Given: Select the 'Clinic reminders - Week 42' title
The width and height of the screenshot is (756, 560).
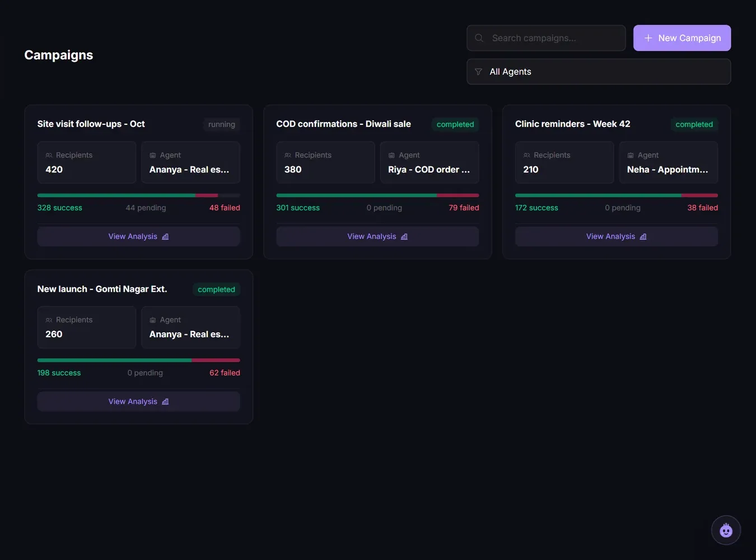Looking at the screenshot, I should 572,124.
